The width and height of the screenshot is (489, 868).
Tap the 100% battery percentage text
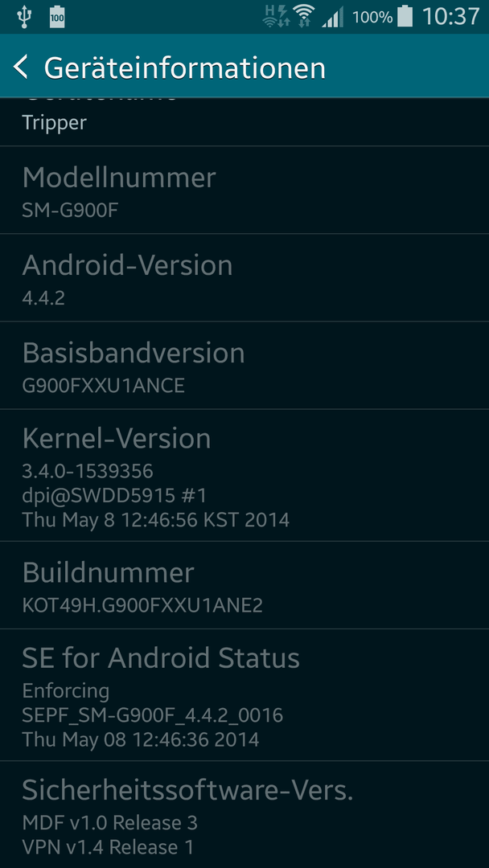pos(372,17)
